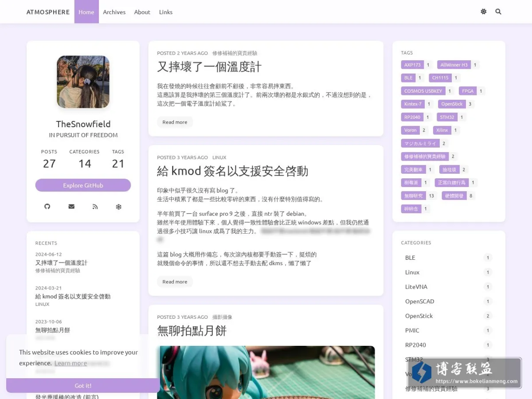Open the OpenSCAD category
Screen dimensions: 532x399
point(449,301)
